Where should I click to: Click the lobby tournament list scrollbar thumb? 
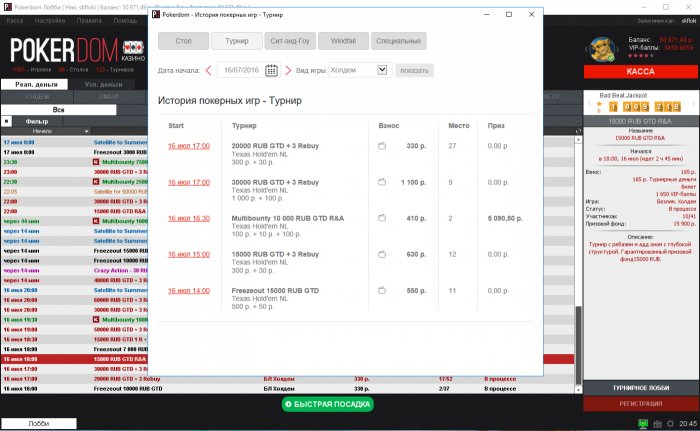point(578,345)
